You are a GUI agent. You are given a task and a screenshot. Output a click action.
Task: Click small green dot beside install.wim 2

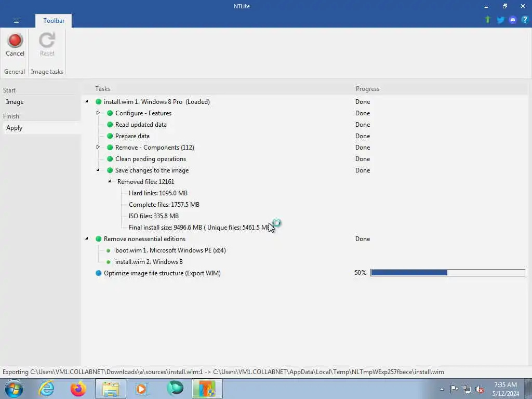(x=108, y=262)
